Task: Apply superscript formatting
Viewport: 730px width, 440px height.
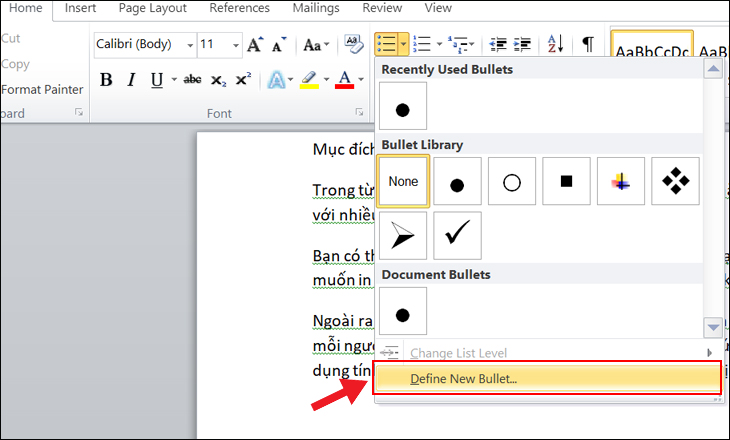Action: [x=243, y=80]
